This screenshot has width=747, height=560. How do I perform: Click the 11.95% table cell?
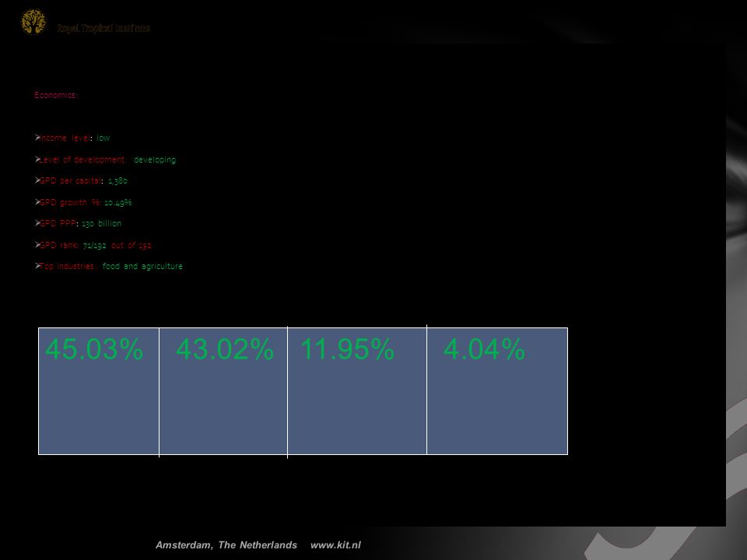pos(357,391)
